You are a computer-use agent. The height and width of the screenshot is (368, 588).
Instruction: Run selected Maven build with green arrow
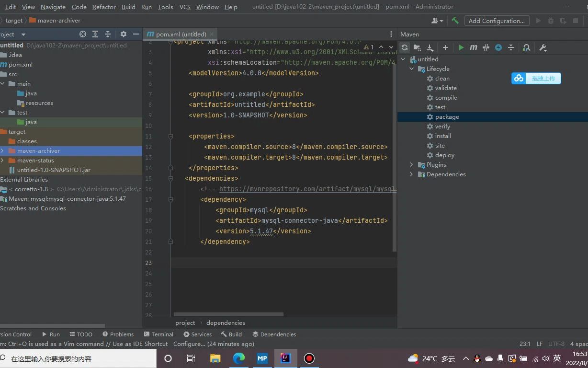(x=461, y=47)
